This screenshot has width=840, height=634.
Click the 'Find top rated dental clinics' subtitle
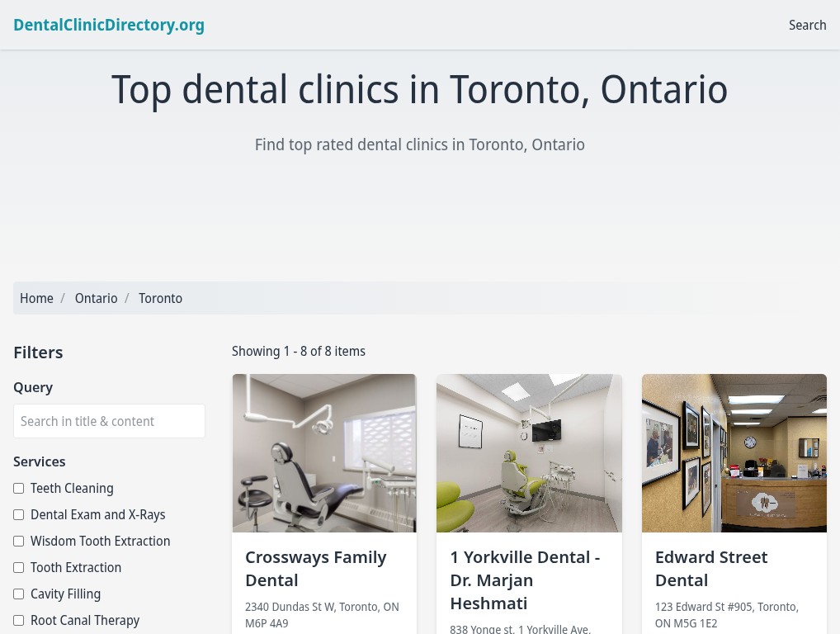[419, 144]
